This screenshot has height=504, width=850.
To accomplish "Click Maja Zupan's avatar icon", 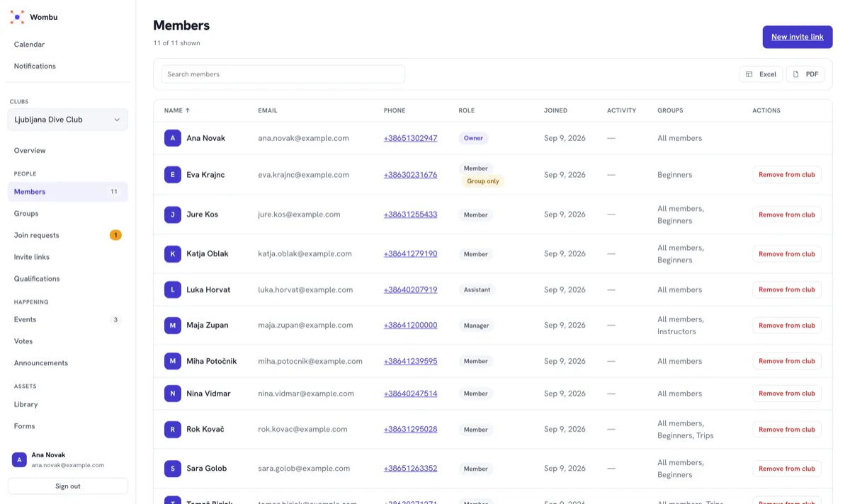I will pyautogui.click(x=172, y=326).
